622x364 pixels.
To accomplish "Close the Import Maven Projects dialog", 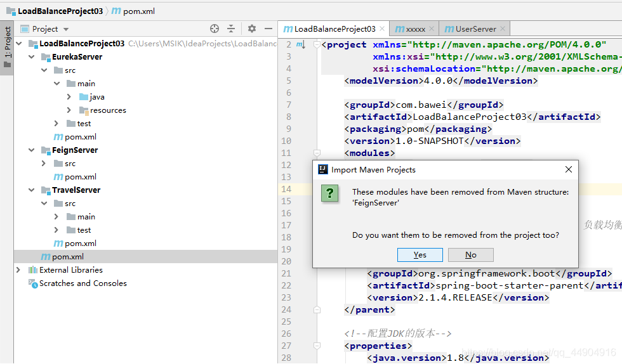I will [569, 169].
